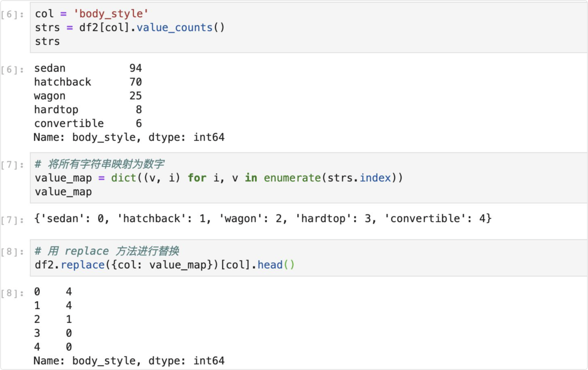Click the replace comment line in cell 8
This screenshot has width=588, height=370.
click(107, 251)
